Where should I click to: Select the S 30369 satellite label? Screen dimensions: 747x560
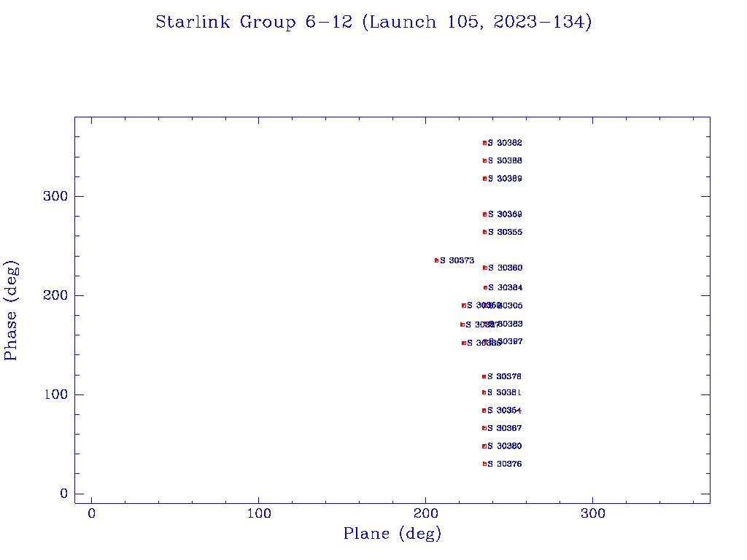(505, 214)
